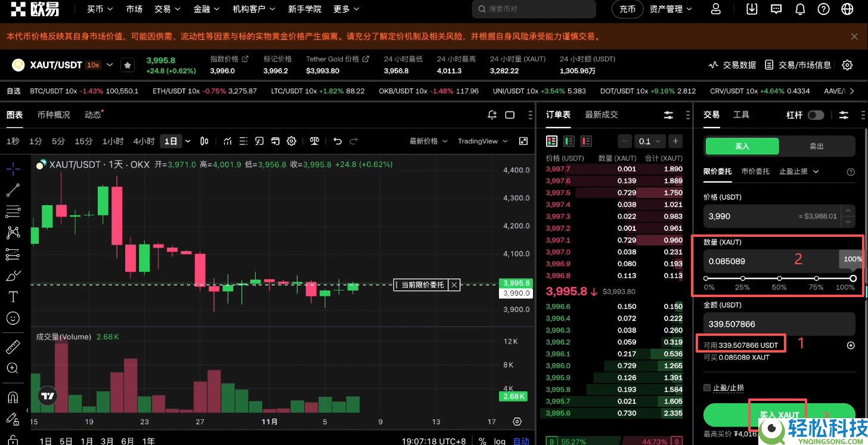Click the undo icon above the chart

337,141
